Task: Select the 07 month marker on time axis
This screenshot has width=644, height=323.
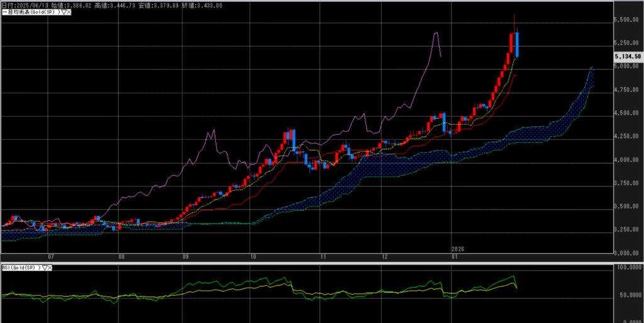Action: 52,257
